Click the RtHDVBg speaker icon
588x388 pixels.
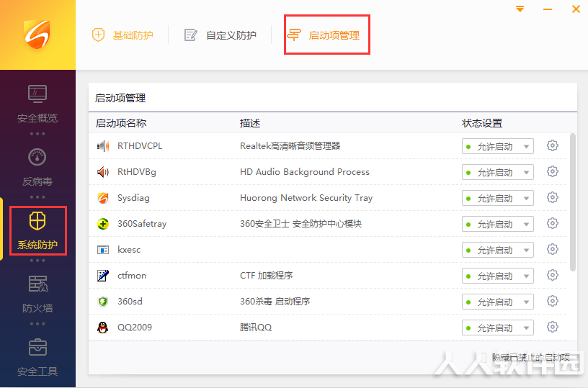point(103,172)
